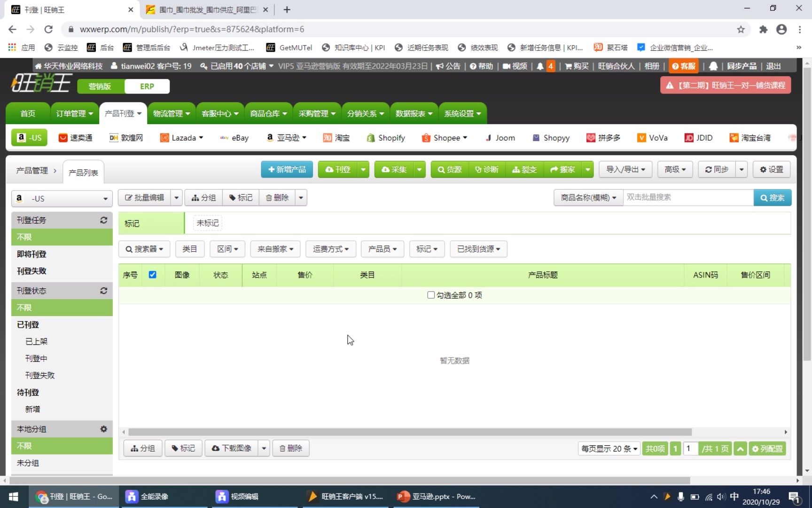The height and width of the screenshot is (508, 812).
Task: Select the 产品列表 tab
Action: 83,173
